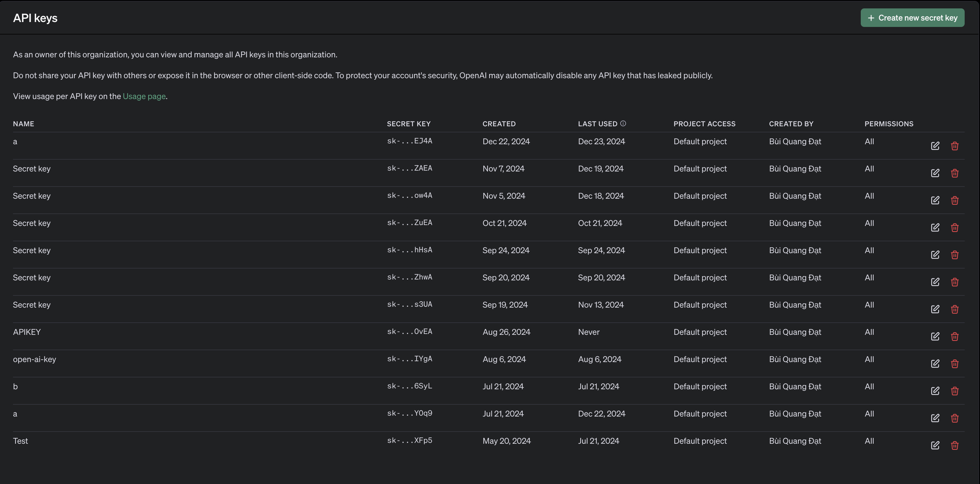Select the sk-...OvEA secret key text
Image resolution: width=980 pixels, height=484 pixels.
click(409, 331)
